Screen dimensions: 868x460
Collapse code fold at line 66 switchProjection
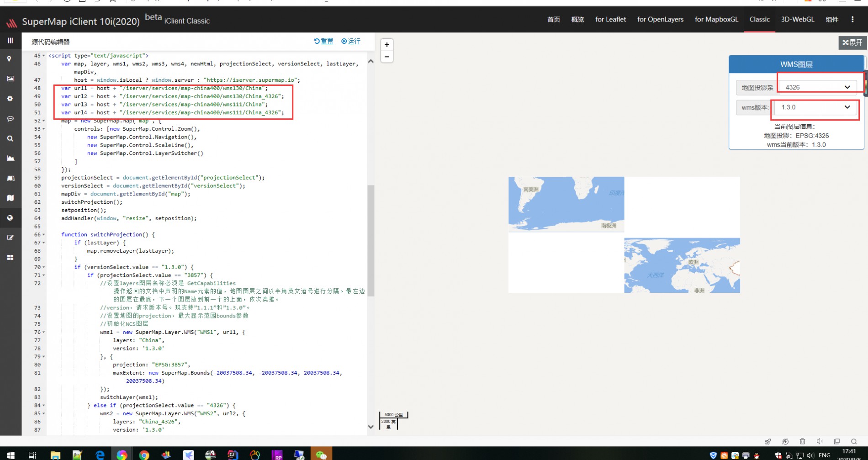pyautogui.click(x=44, y=235)
